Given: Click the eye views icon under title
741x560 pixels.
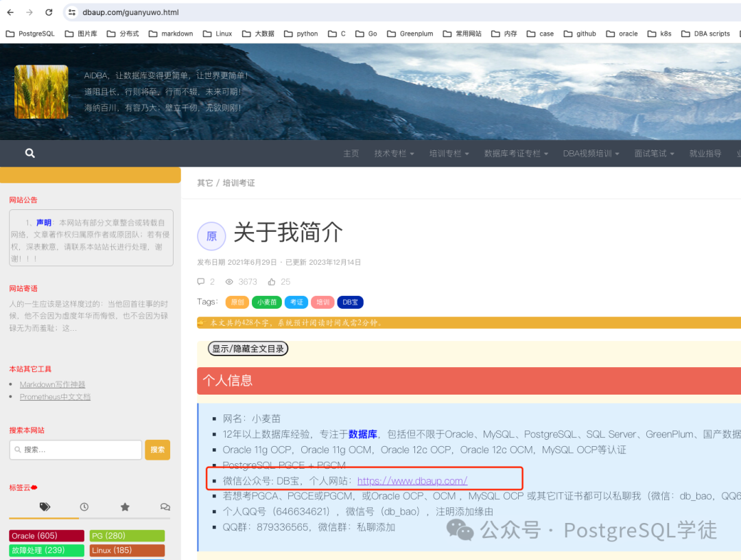Looking at the screenshot, I should [x=229, y=281].
